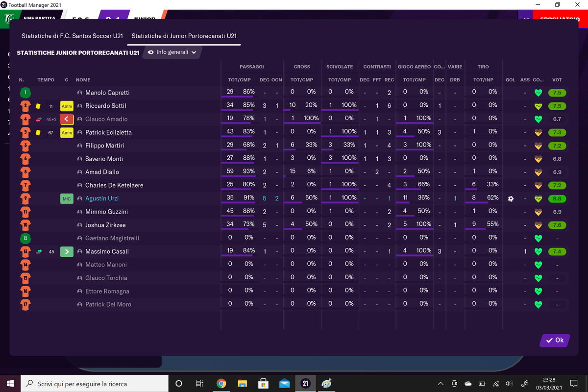Click player name Matteo Manoni
588x392 pixels.
click(x=106, y=265)
